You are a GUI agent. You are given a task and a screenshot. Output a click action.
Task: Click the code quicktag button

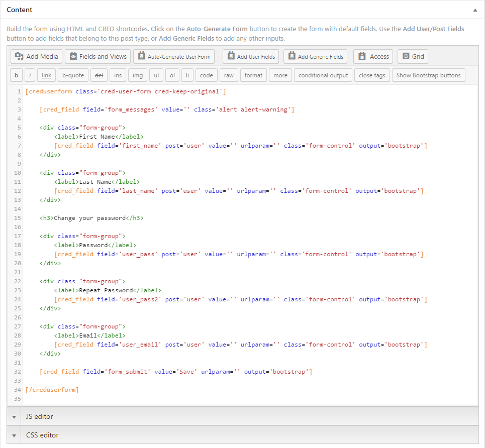(x=206, y=75)
